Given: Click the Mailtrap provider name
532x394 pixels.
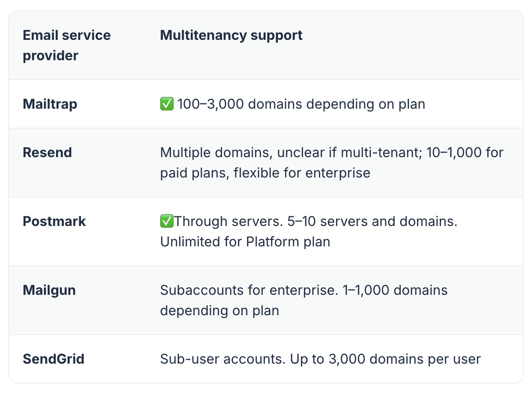Looking at the screenshot, I should pyautogui.click(x=50, y=104).
